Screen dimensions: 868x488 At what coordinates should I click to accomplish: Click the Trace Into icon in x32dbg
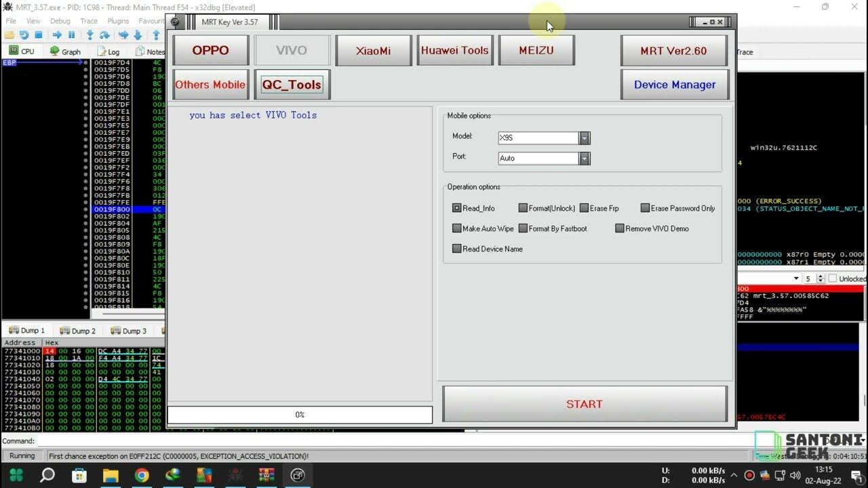point(123,35)
